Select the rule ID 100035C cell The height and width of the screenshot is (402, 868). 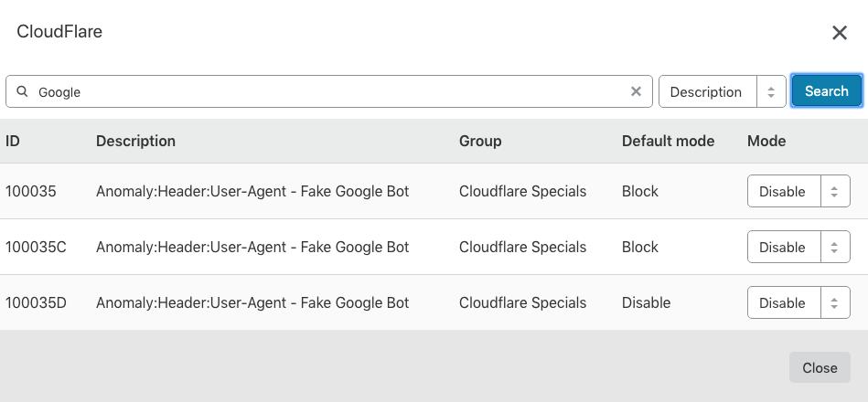pos(36,248)
